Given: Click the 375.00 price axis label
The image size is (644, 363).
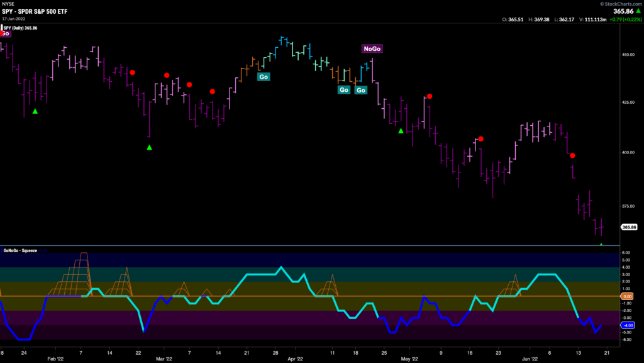Looking at the screenshot, I should (x=628, y=206).
